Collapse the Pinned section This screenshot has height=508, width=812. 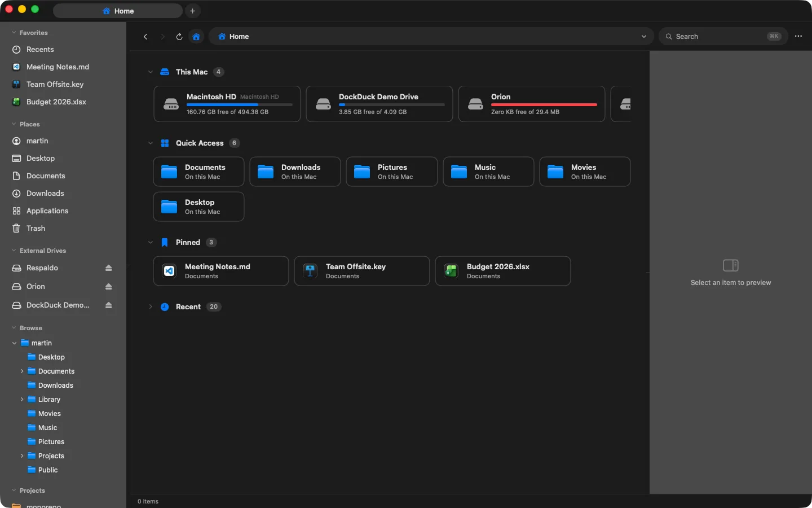pos(151,243)
